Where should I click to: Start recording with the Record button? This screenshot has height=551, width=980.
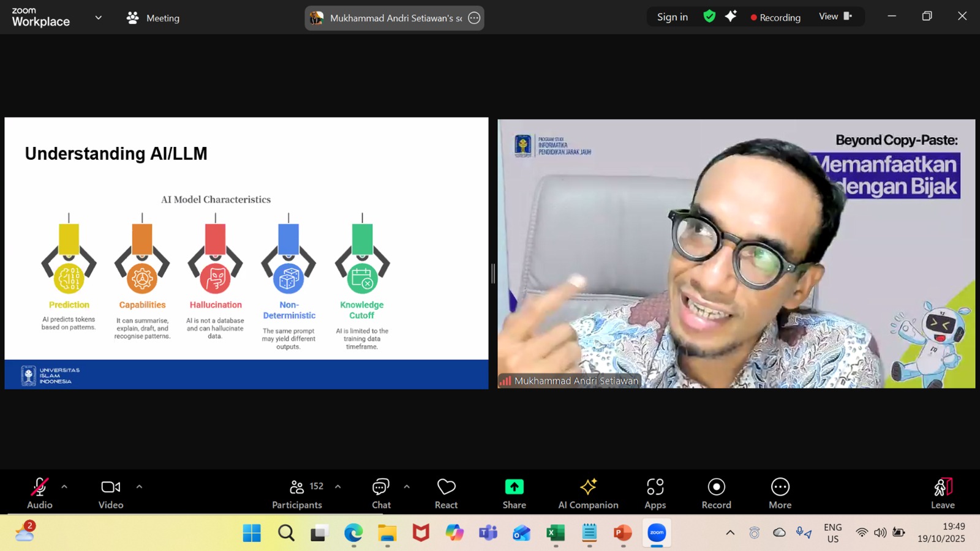716,493
